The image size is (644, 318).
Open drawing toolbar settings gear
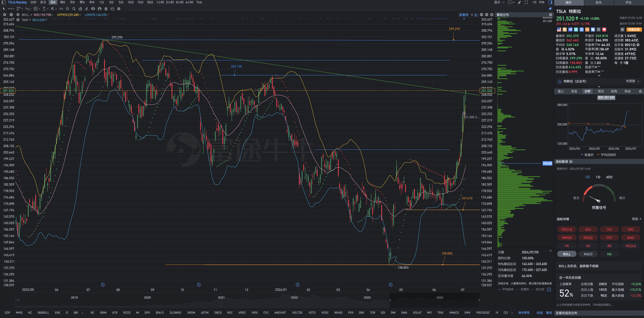coord(119,9)
